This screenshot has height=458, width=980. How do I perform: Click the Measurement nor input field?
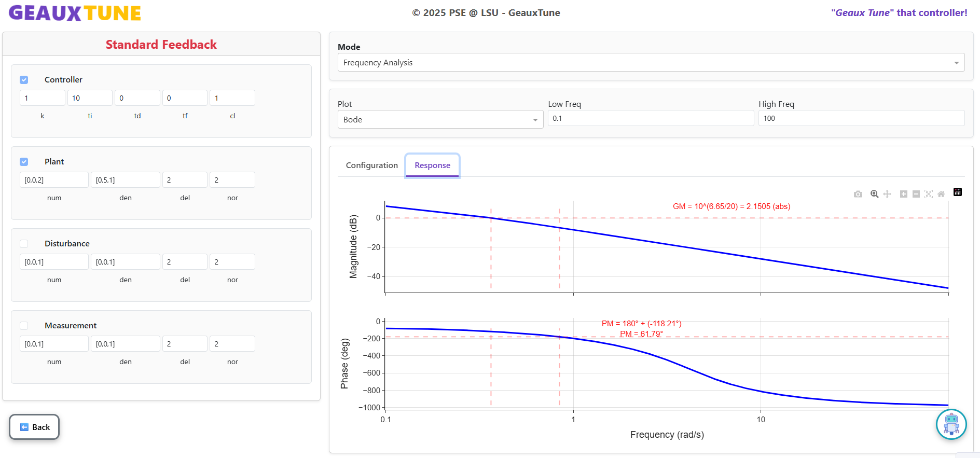pos(232,344)
